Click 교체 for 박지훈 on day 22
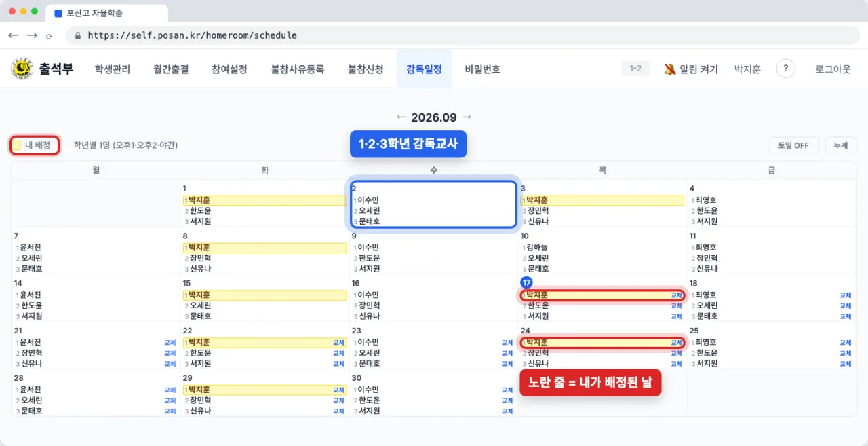This screenshot has height=446, width=868. click(x=338, y=343)
